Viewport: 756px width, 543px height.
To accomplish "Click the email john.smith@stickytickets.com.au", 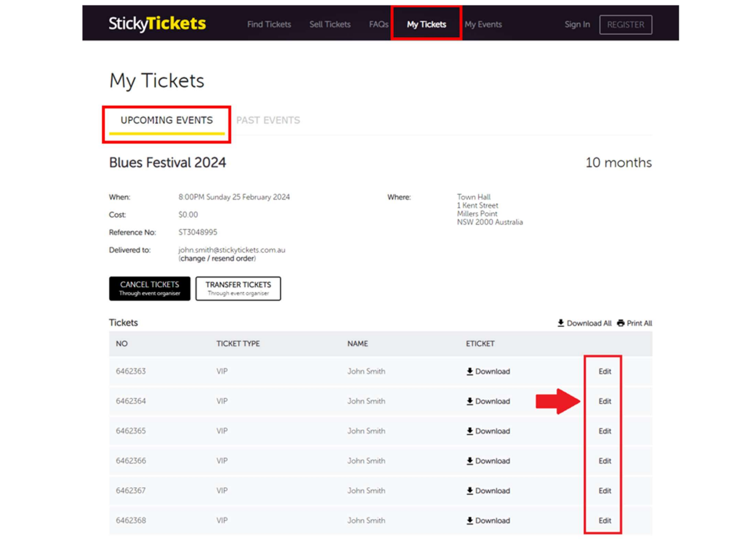I will click(232, 250).
